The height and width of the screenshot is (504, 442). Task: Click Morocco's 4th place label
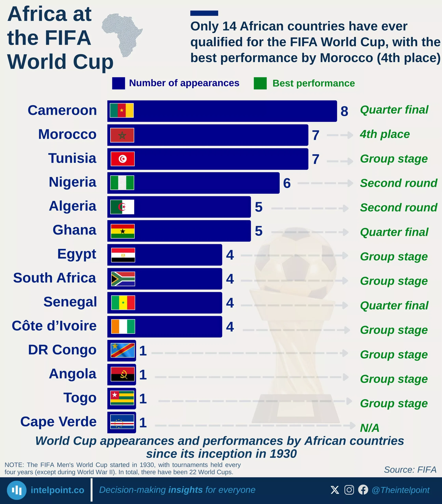click(384, 134)
